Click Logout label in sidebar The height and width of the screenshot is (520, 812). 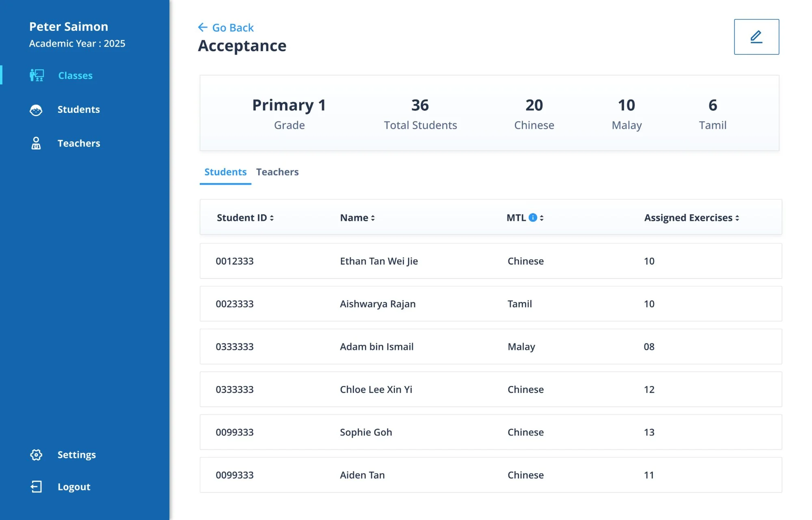(x=74, y=487)
